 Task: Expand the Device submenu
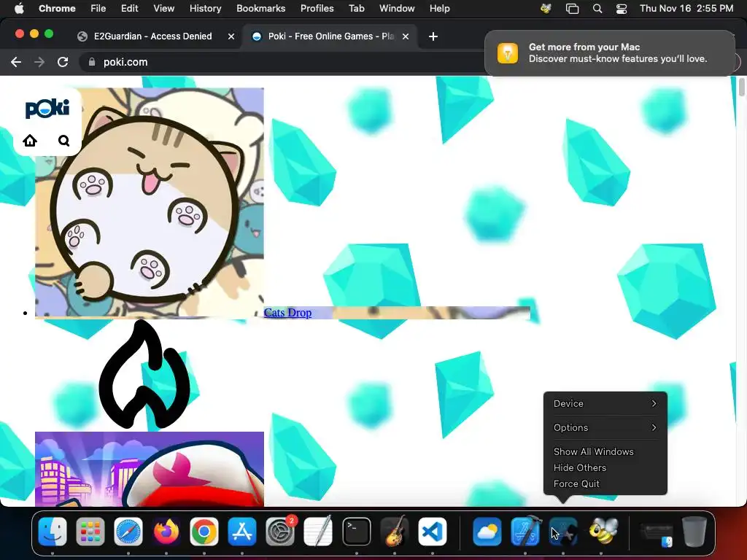605,403
